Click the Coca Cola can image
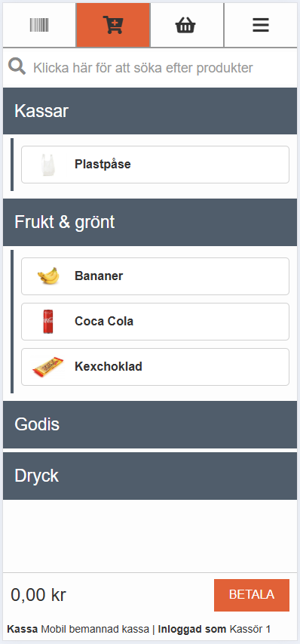This screenshot has width=300, height=644. [x=48, y=321]
